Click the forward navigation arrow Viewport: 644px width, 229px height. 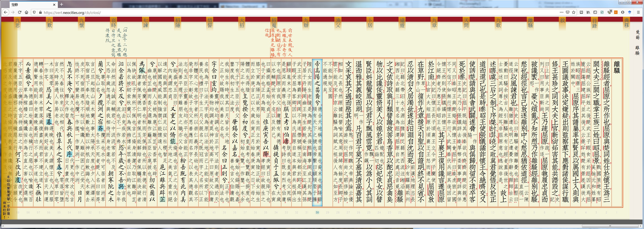13,12
